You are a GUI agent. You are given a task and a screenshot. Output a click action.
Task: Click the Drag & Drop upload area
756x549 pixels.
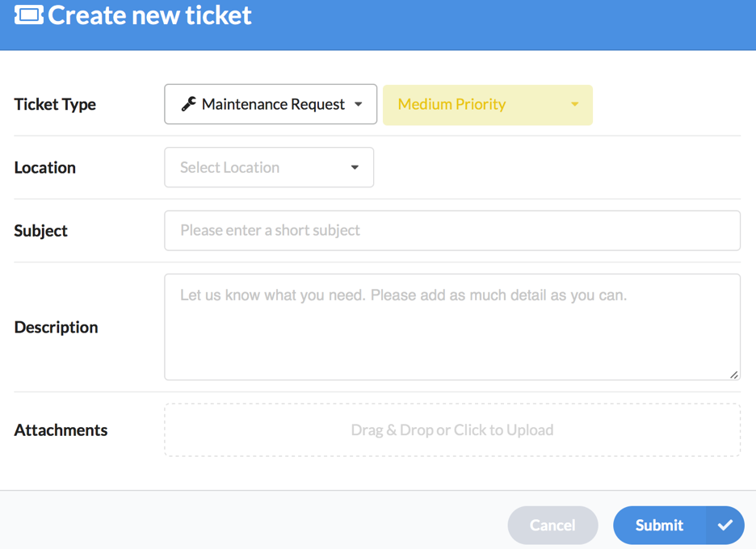[x=451, y=430]
